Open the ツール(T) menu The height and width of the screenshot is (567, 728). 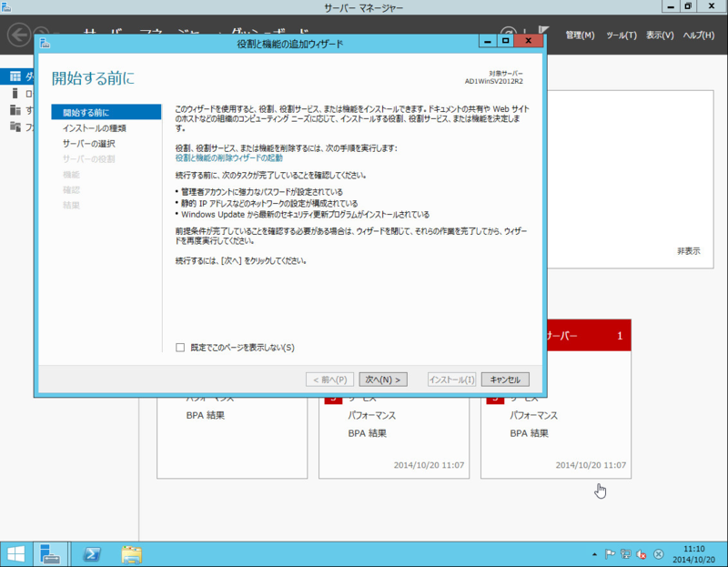pos(622,35)
